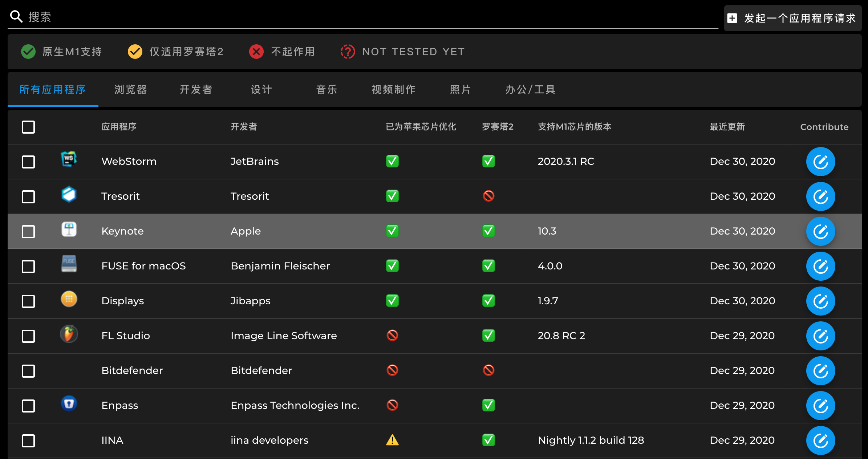Switch to the 视频制作 tab
868x459 pixels.
[394, 89]
